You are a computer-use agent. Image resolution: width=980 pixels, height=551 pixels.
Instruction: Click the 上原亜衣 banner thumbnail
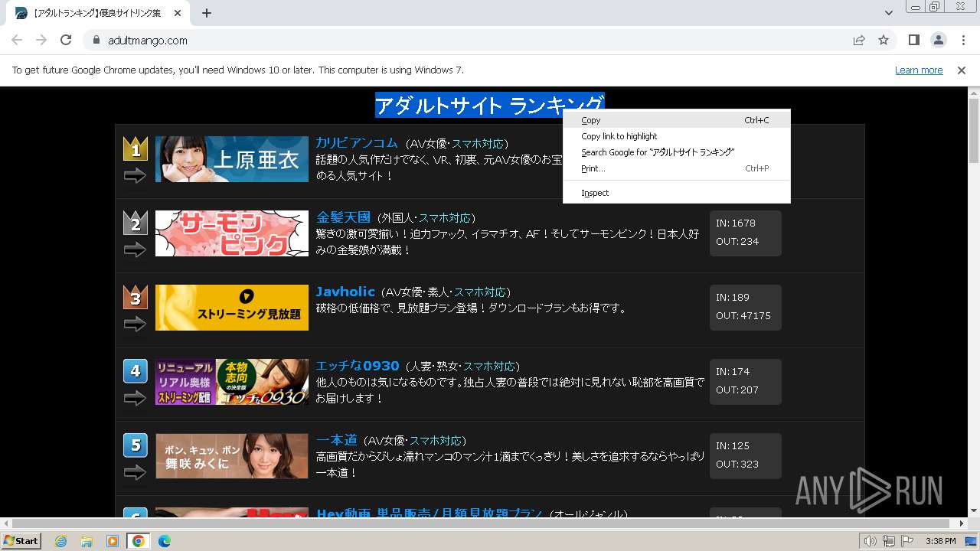(232, 159)
